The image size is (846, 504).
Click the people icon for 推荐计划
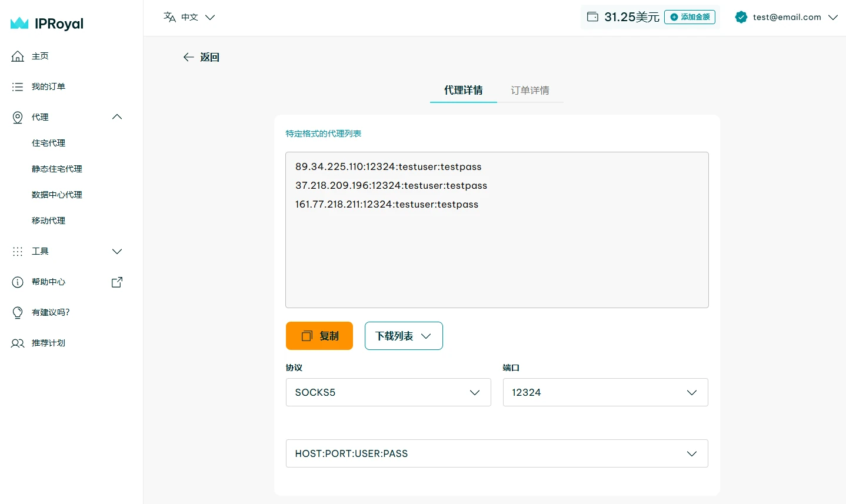18,343
